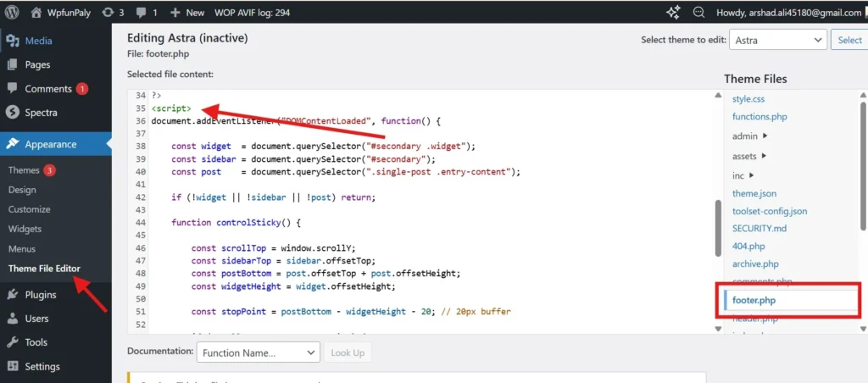This screenshot has height=383, width=868.
Task: Click the AI sparkle icon in admin bar
Action: pos(673,12)
